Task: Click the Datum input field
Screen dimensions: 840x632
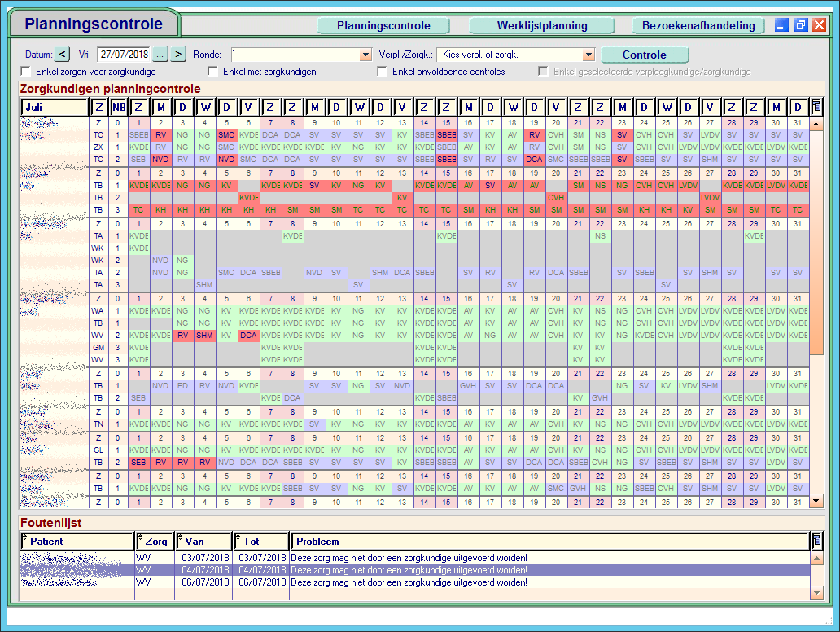Action: [124, 55]
